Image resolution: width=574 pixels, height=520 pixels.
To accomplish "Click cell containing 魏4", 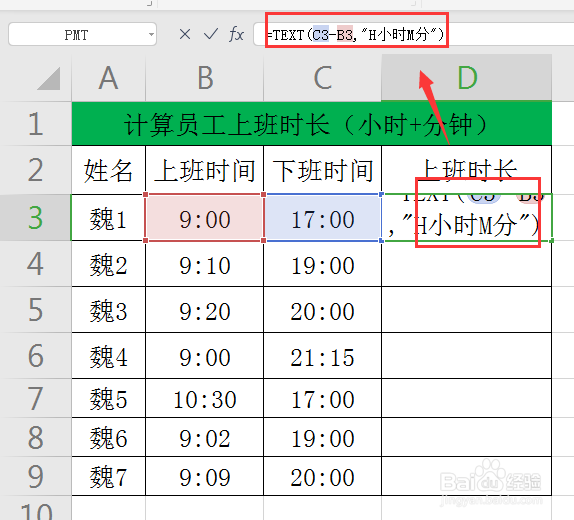I will (108, 356).
